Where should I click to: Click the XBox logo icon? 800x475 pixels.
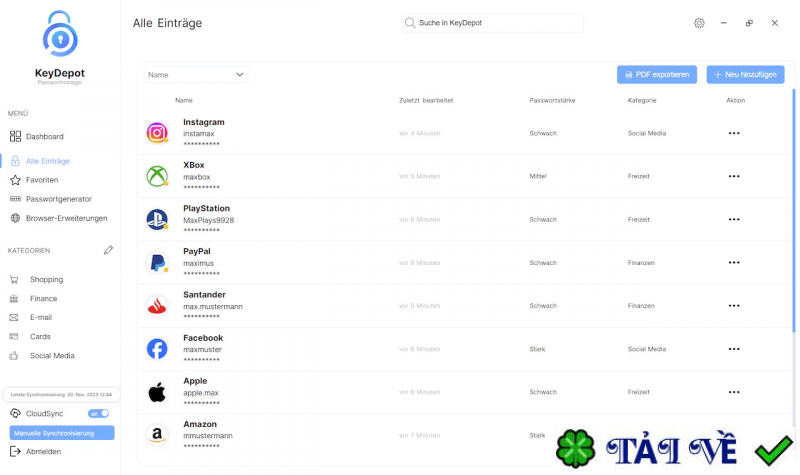[x=157, y=176]
